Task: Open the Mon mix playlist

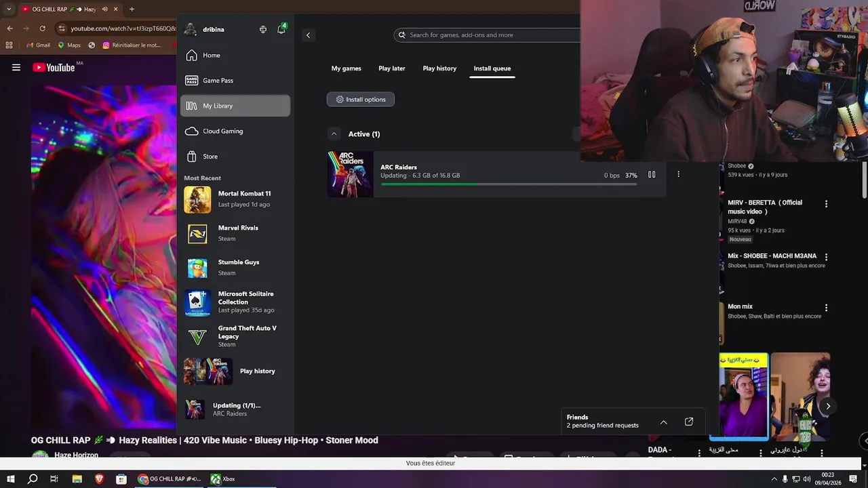Action: [x=740, y=306]
